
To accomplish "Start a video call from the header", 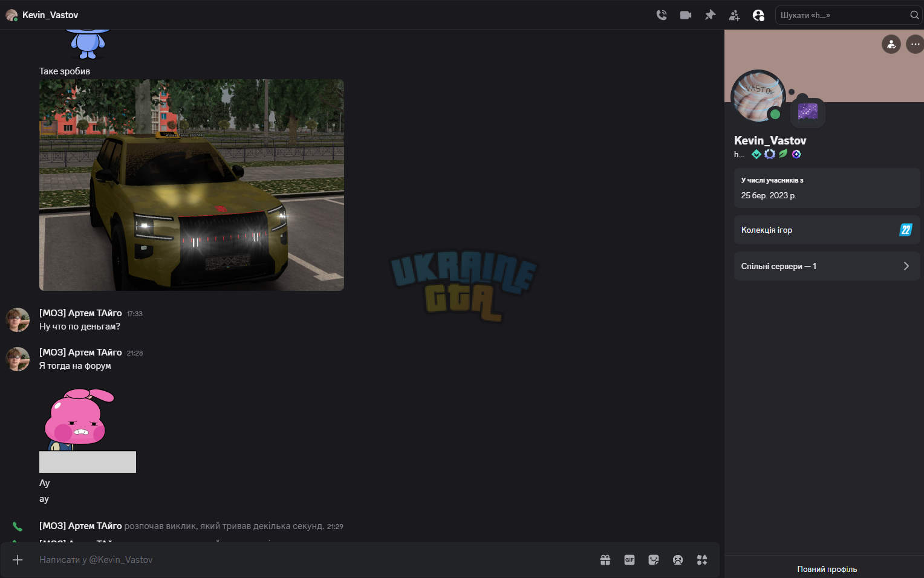I will click(x=686, y=15).
